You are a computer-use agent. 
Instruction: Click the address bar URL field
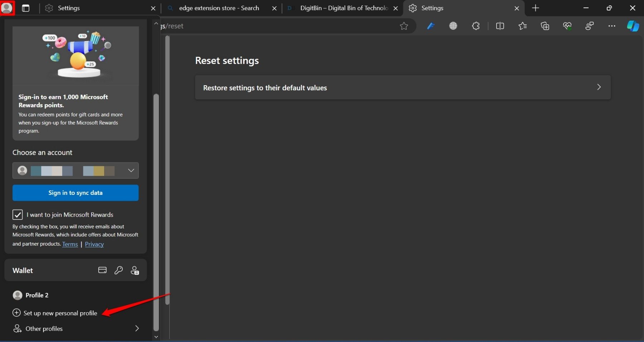click(279, 26)
